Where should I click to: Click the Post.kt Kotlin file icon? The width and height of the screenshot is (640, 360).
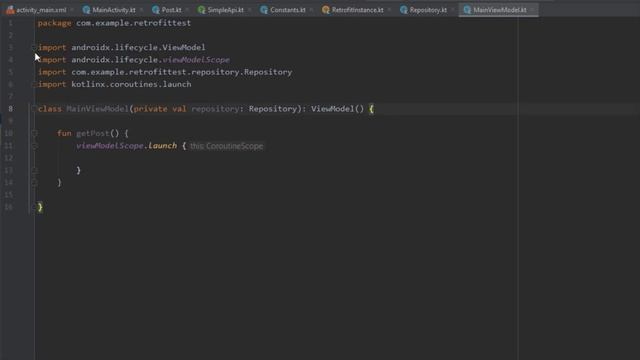(x=156, y=10)
